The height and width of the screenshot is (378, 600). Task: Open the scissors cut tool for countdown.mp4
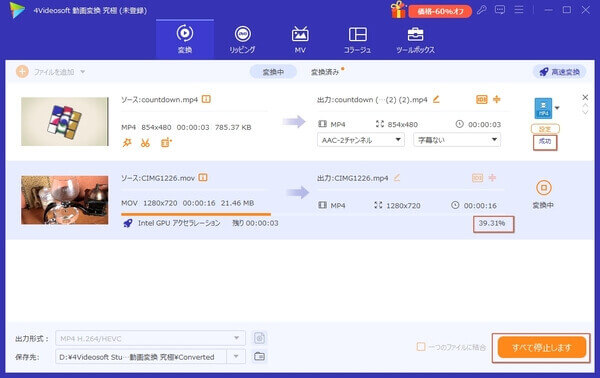145,143
